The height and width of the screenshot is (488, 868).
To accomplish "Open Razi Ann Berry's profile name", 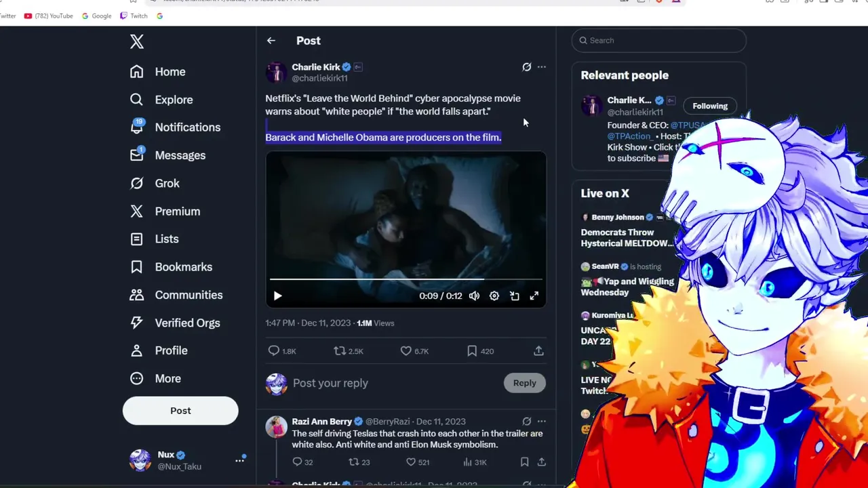I will (x=321, y=422).
